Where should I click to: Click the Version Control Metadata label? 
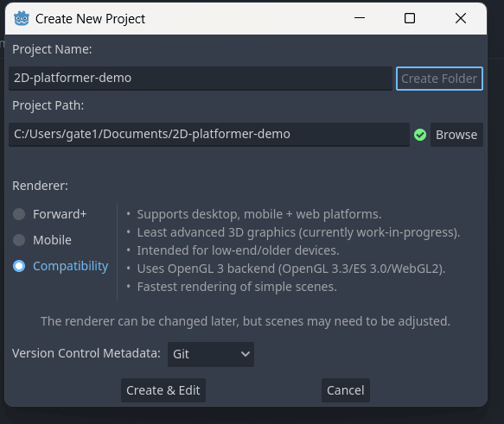point(86,353)
